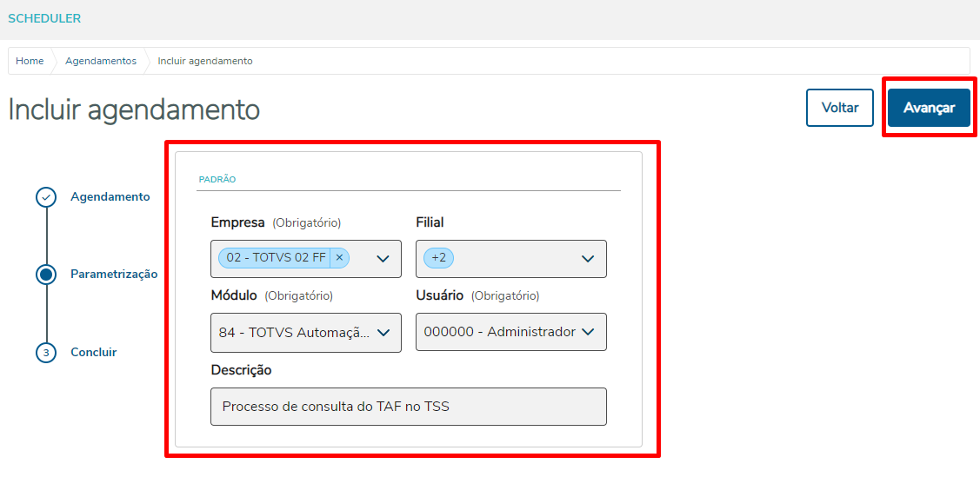Click the Voltar button
980x477 pixels.
[x=839, y=108]
